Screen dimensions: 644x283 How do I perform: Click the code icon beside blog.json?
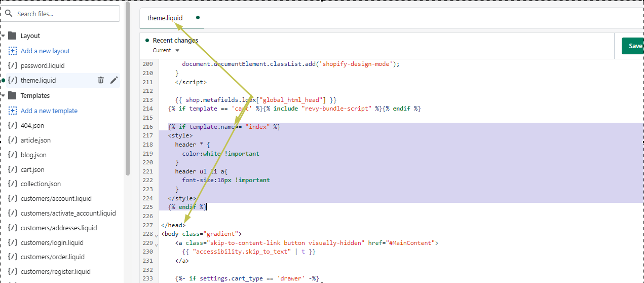point(13,155)
